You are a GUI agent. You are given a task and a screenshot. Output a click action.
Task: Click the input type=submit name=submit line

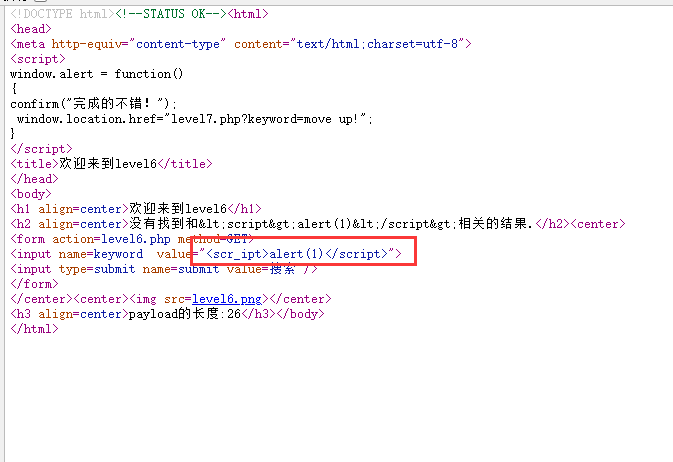pyautogui.click(x=164, y=269)
